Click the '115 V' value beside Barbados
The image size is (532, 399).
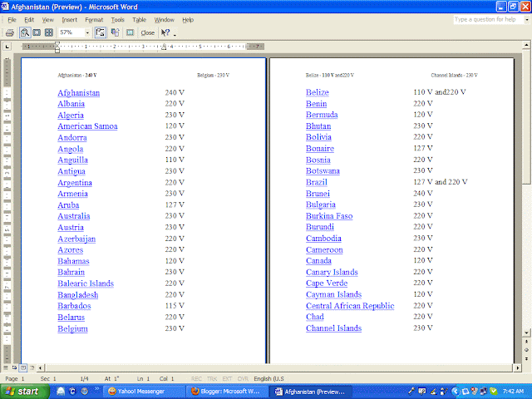(x=175, y=306)
